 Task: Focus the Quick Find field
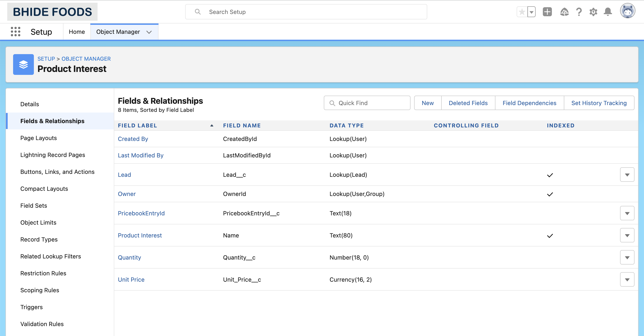tap(367, 103)
